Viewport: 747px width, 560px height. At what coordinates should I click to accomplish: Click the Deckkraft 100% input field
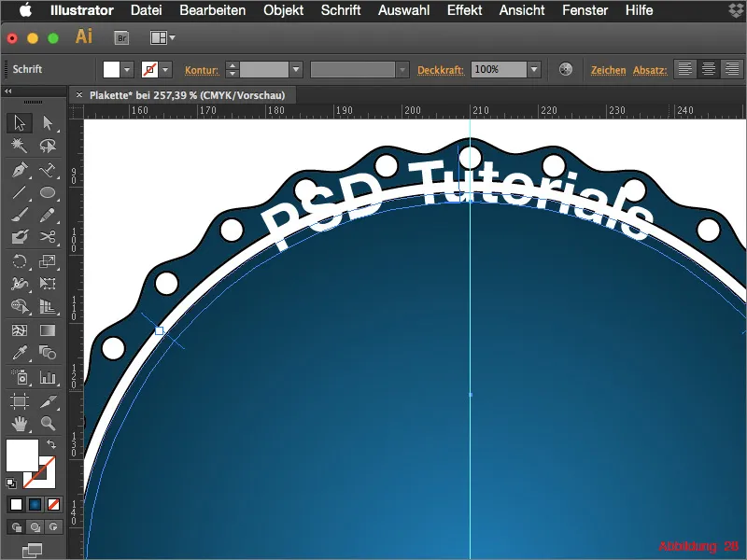point(500,69)
